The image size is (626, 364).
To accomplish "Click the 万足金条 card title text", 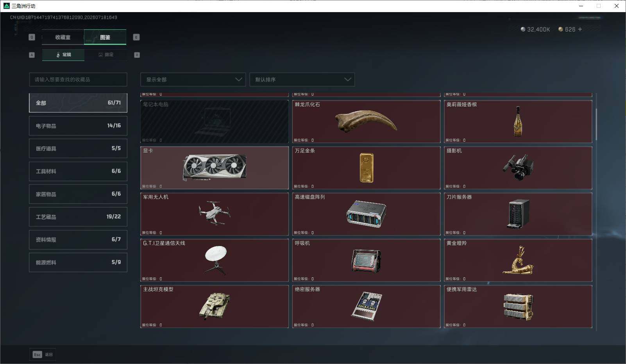I will (305, 151).
